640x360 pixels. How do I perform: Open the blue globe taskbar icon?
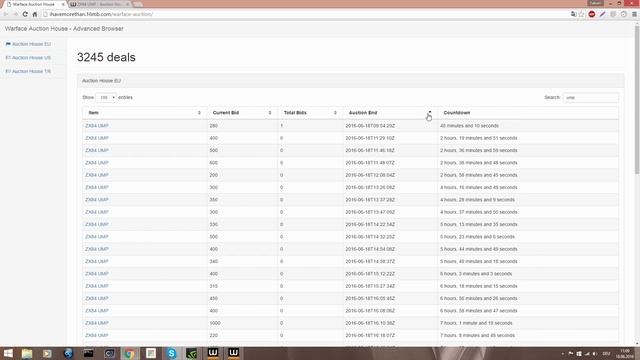(x=68, y=353)
